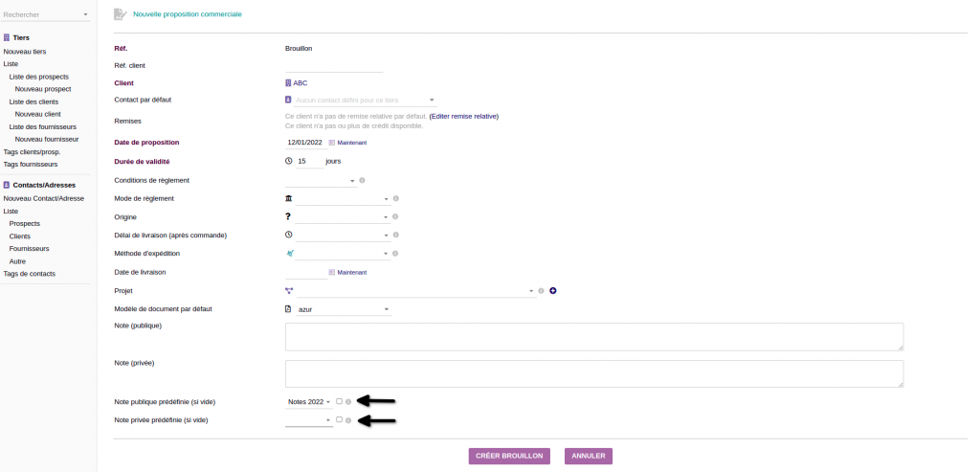Image resolution: width=980 pixels, height=472 pixels.
Task: Click the document icon beside azur model
Action: [288, 309]
